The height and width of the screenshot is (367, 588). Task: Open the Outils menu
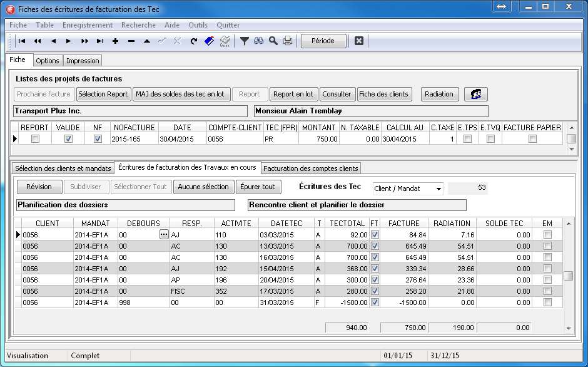pyautogui.click(x=198, y=25)
